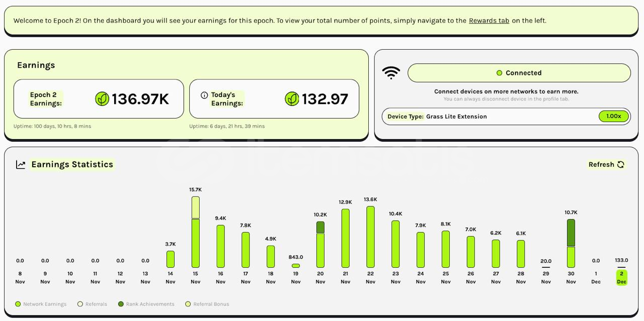Click the 30 Nov bar showing 10.7K
The width and height of the screenshot is (644, 321).
pos(571,243)
